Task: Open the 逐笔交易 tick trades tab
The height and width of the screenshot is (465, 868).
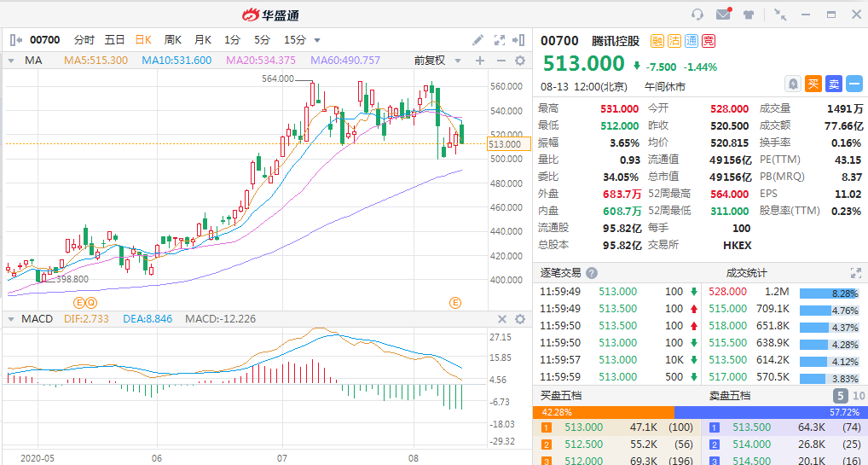Action: point(560,273)
